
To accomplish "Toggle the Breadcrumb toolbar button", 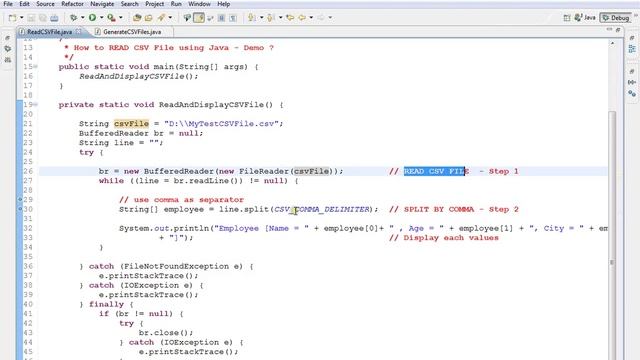I will pyautogui.click(x=187, y=18).
